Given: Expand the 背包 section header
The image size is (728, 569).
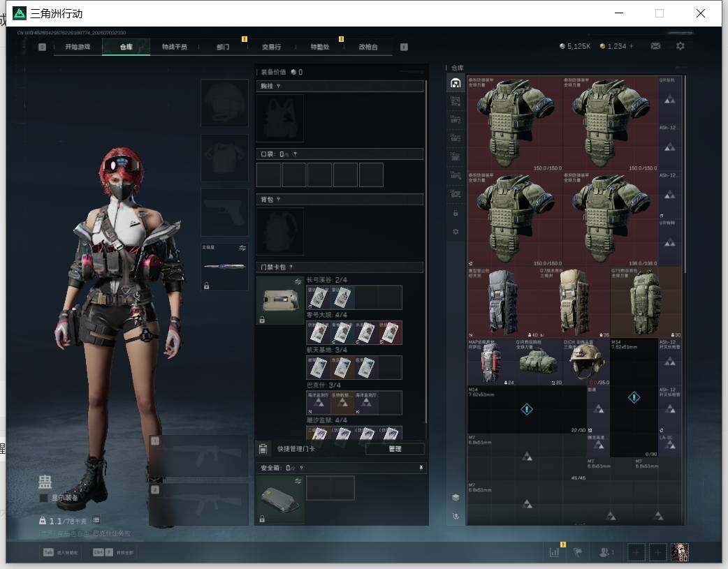Looking at the screenshot, I should coord(340,200).
